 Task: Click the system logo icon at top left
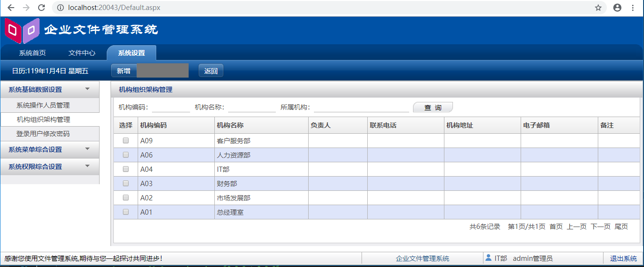[22, 30]
